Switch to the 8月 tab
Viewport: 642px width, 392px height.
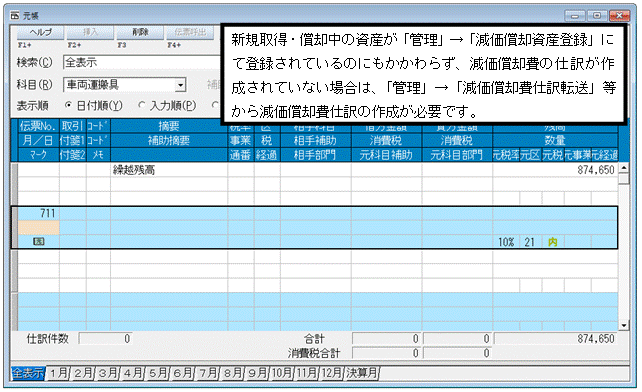pyautogui.click(x=233, y=373)
